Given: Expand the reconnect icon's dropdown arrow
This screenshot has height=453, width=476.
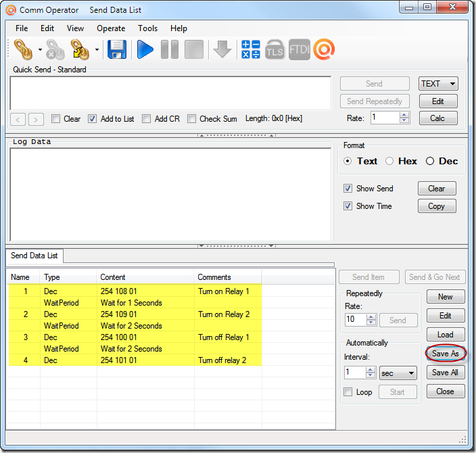Looking at the screenshot, I should (97, 49).
